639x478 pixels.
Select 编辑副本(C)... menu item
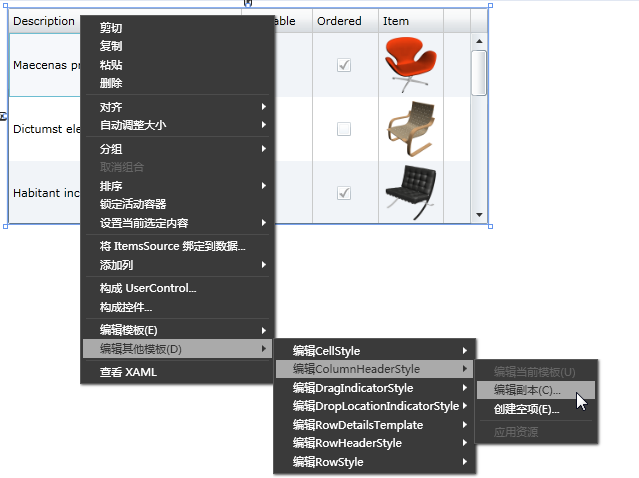point(535,390)
